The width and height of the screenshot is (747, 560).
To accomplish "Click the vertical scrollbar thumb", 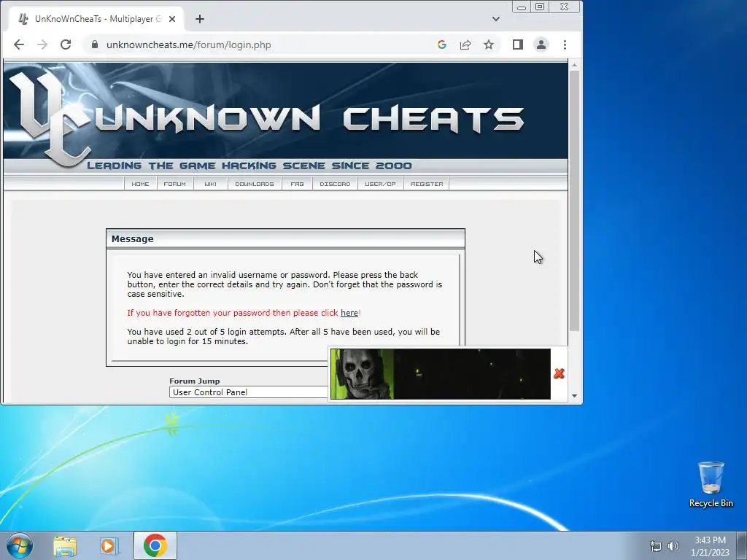I will click(574, 201).
